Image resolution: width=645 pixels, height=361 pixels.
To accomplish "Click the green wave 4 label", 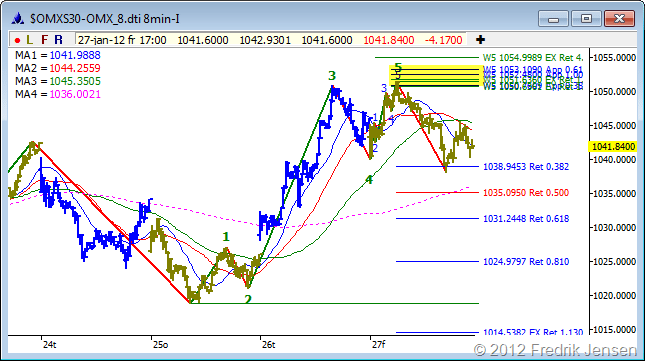I will click(x=369, y=180).
